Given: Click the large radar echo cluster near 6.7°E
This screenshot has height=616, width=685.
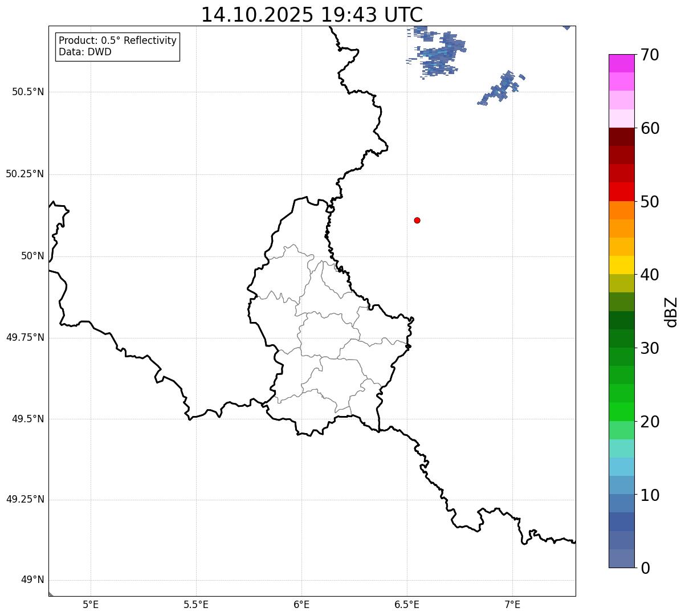Looking at the screenshot, I should (438, 52).
